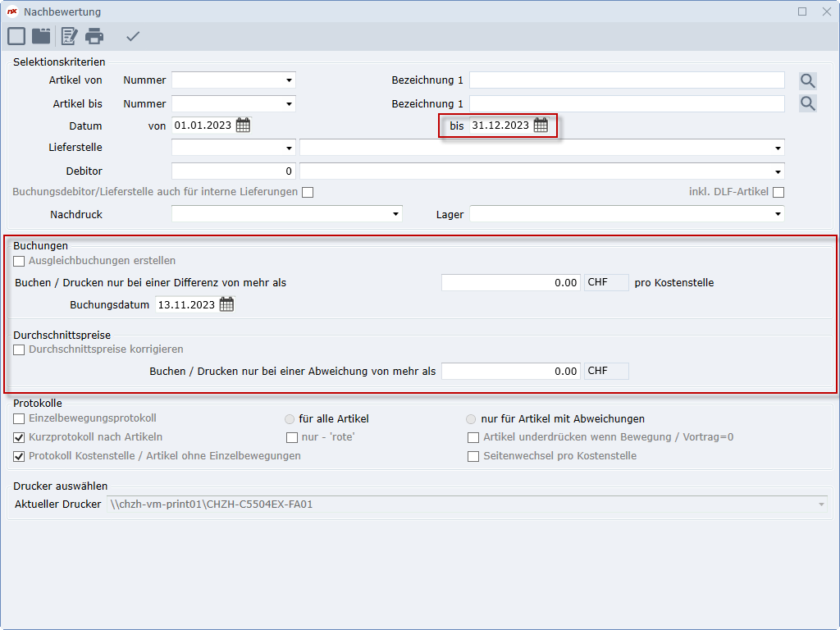Open the folder icon in toolbar
Image resolution: width=840 pixels, height=630 pixels.
point(41,36)
